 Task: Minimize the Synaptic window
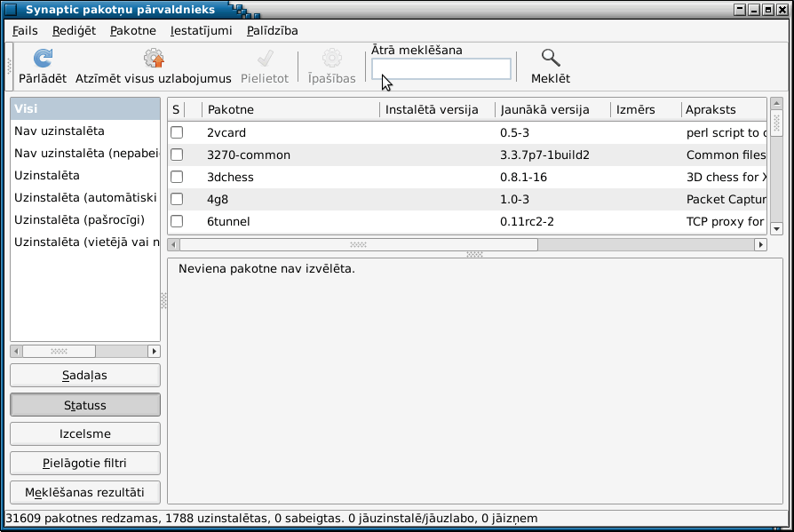click(754, 10)
